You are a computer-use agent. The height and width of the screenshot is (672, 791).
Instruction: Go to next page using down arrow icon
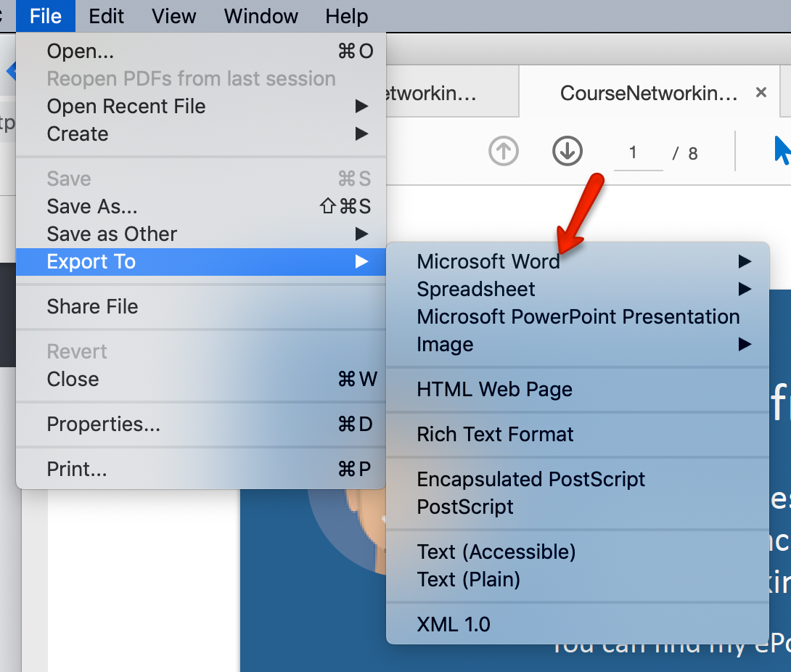coord(567,151)
